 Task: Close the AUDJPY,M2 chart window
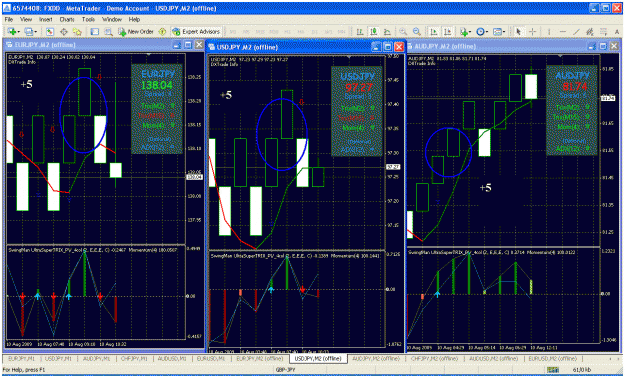614,46
